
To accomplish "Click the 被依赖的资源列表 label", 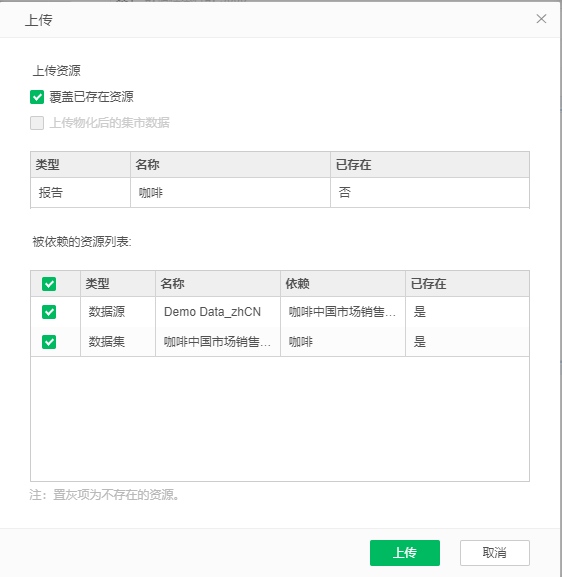I will coord(82,242).
